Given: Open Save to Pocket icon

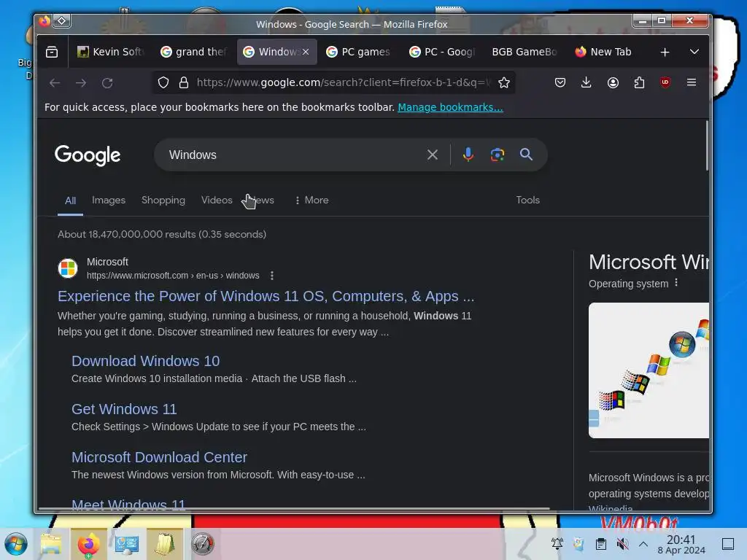Looking at the screenshot, I should [560, 83].
